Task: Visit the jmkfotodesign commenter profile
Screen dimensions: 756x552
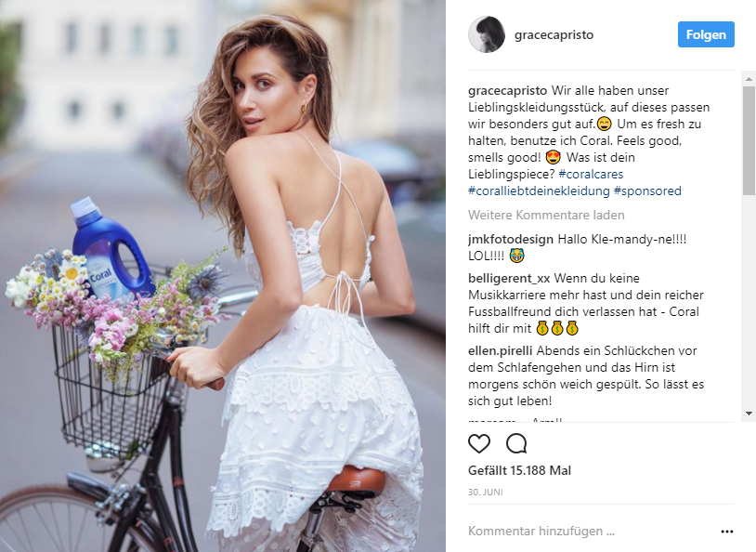Action: pyautogui.click(x=511, y=240)
